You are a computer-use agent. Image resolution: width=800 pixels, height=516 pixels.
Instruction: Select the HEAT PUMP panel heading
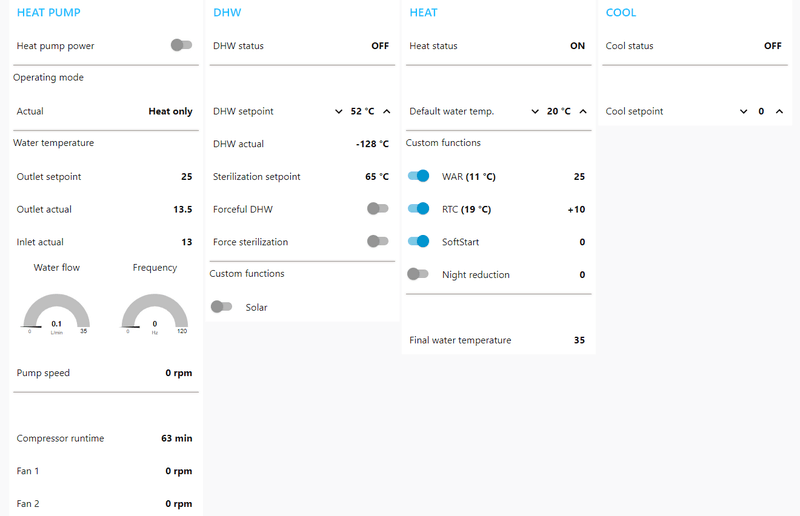[x=49, y=13]
